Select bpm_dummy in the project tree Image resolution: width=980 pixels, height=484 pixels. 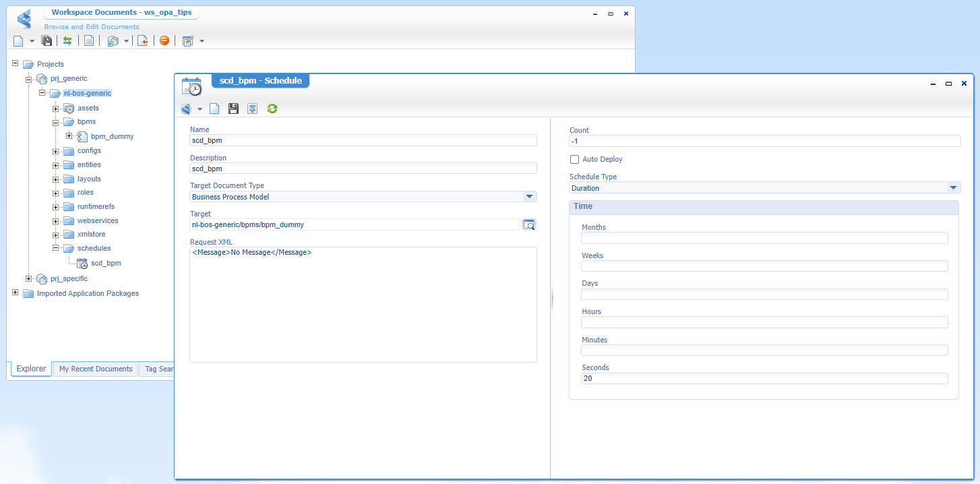click(x=112, y=137)
